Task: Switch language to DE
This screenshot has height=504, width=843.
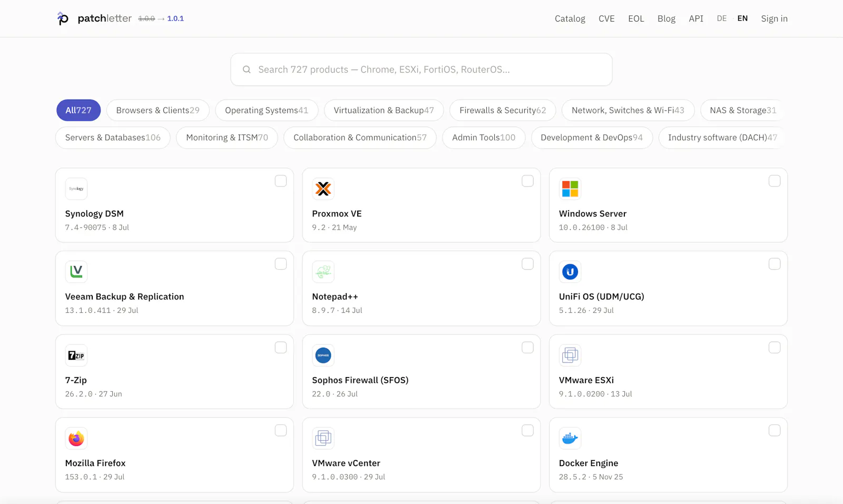Action: click(722, 18)
